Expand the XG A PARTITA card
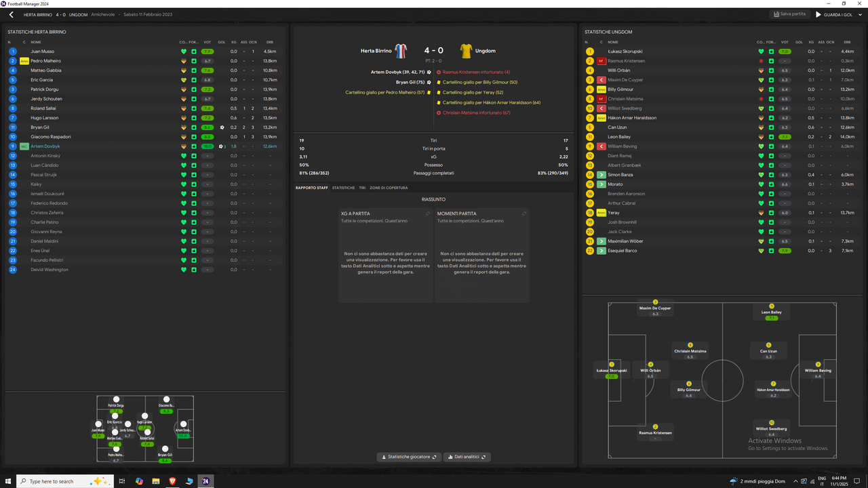The width and height of the screenshot is (868, 488). point(428,213)
